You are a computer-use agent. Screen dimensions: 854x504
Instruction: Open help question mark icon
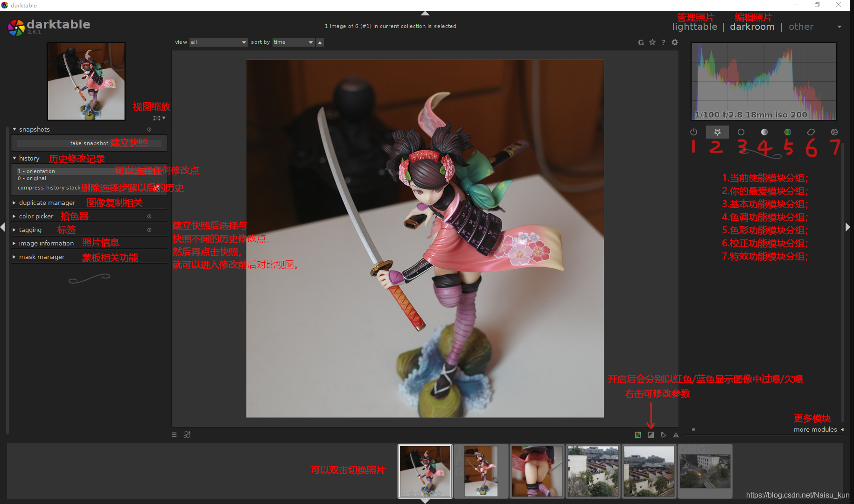[x=663, y=42]
